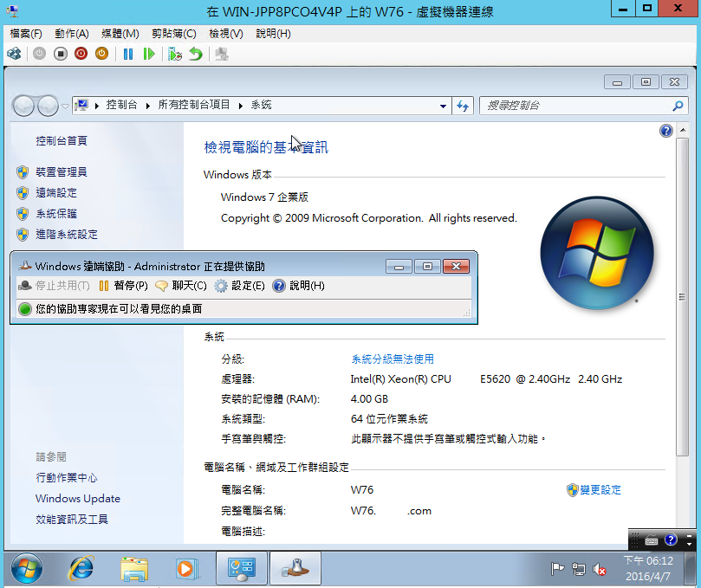
Task: Click the muted volume tray icon
Action: click(x=599, y=569)
